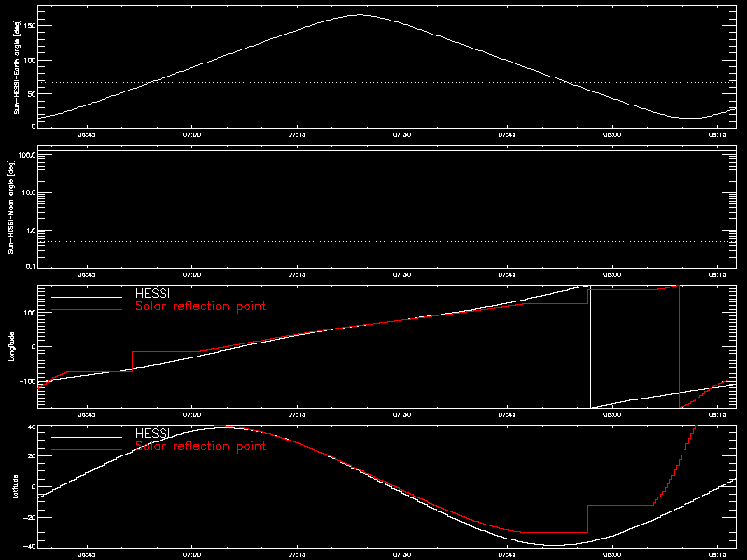This screenshot has height=560, width=747.
Task: Click 07:00 time label under Noon-angle plot
Action: (x=191, y=274)
